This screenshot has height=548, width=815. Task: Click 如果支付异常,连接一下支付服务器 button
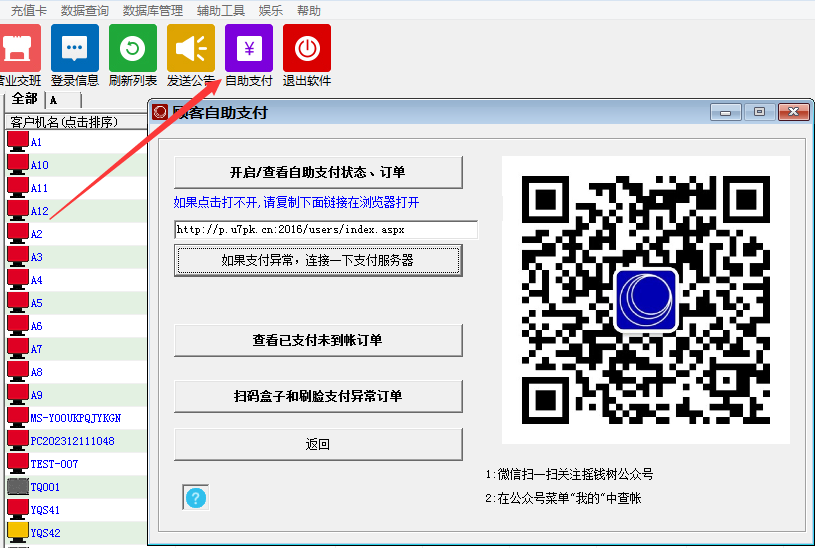click(x=318, y=260)
